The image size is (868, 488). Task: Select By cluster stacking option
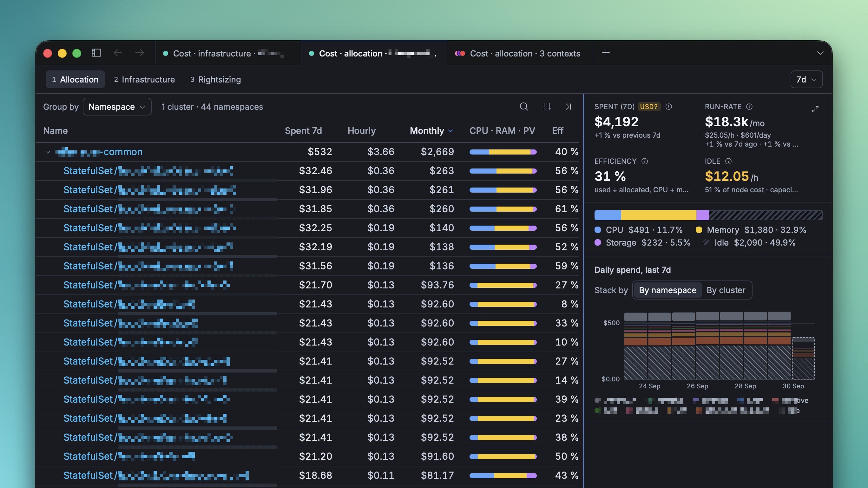[x=726, y=290]
